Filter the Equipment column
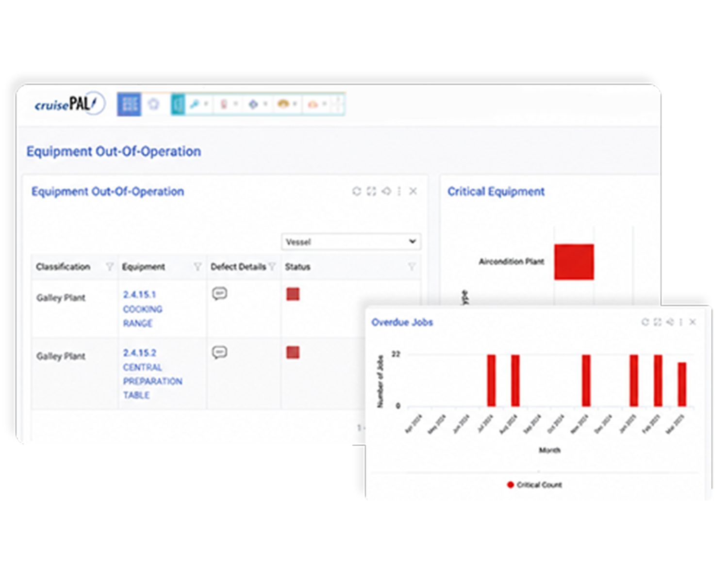The image size is (728, 582). (198, 267)
